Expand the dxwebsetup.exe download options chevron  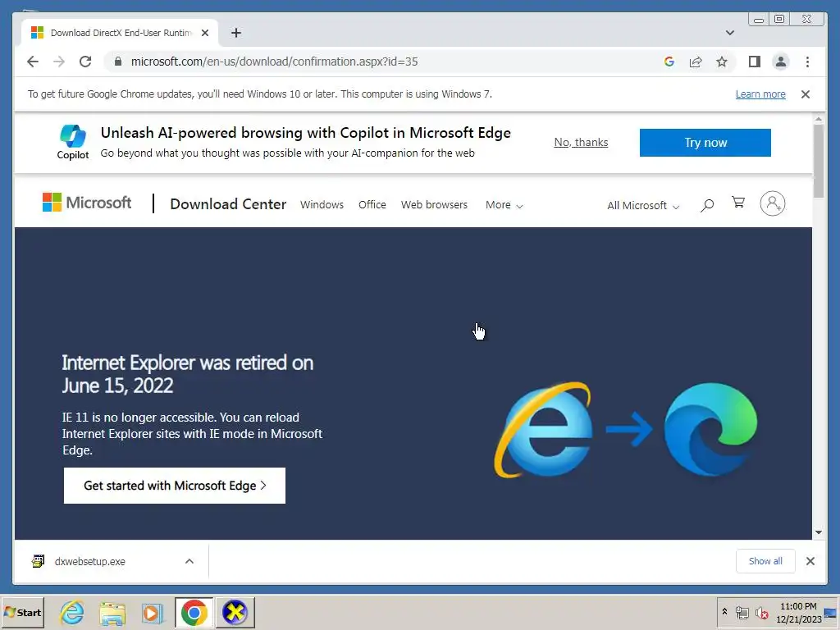(x=189, y=561)
